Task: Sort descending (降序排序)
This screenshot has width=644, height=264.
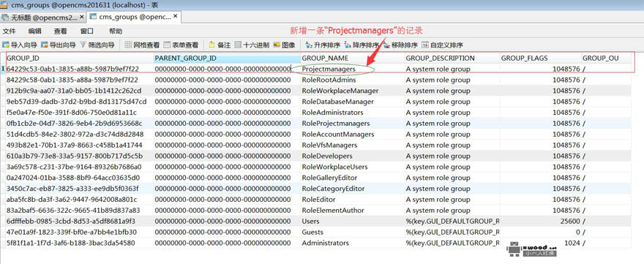Action: click(362, 45)
